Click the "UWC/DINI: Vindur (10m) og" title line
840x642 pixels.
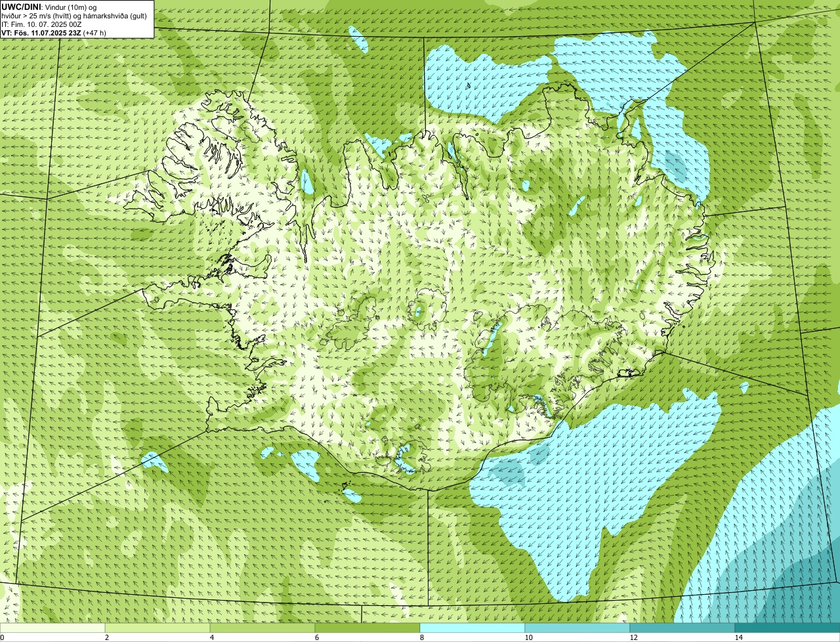[49, 7]
